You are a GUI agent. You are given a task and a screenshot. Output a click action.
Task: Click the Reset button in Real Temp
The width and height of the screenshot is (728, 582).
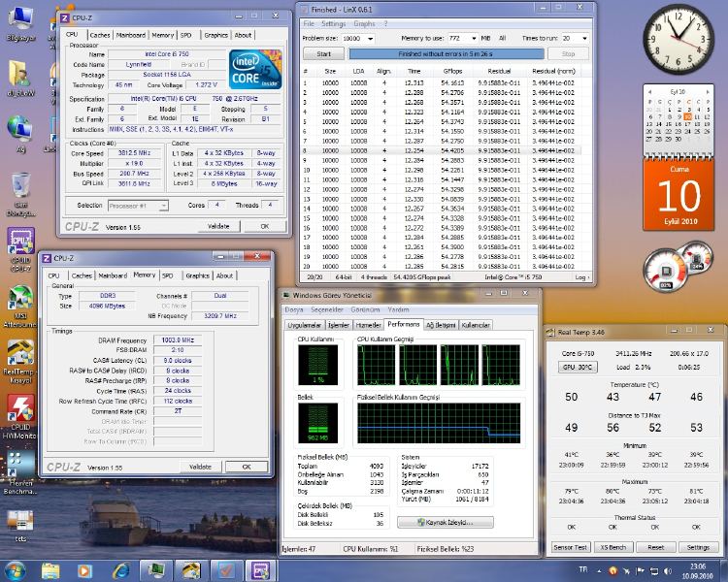coord(655,548)
